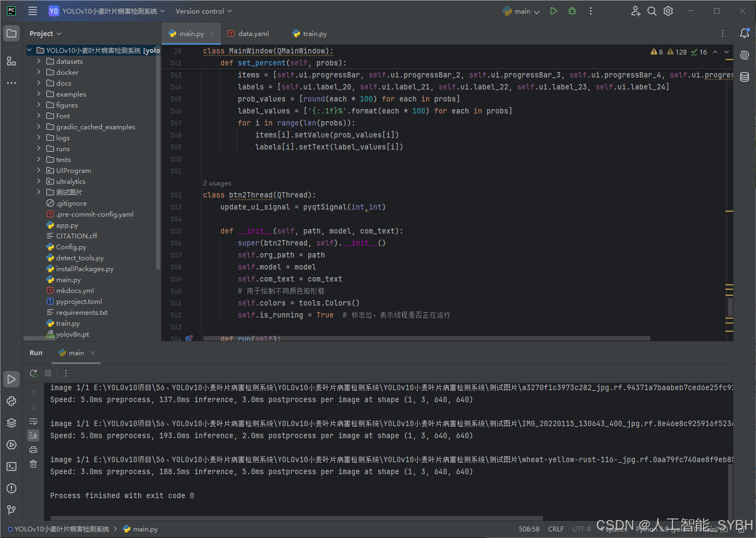Open editor tabs options menu

[723, 33]
